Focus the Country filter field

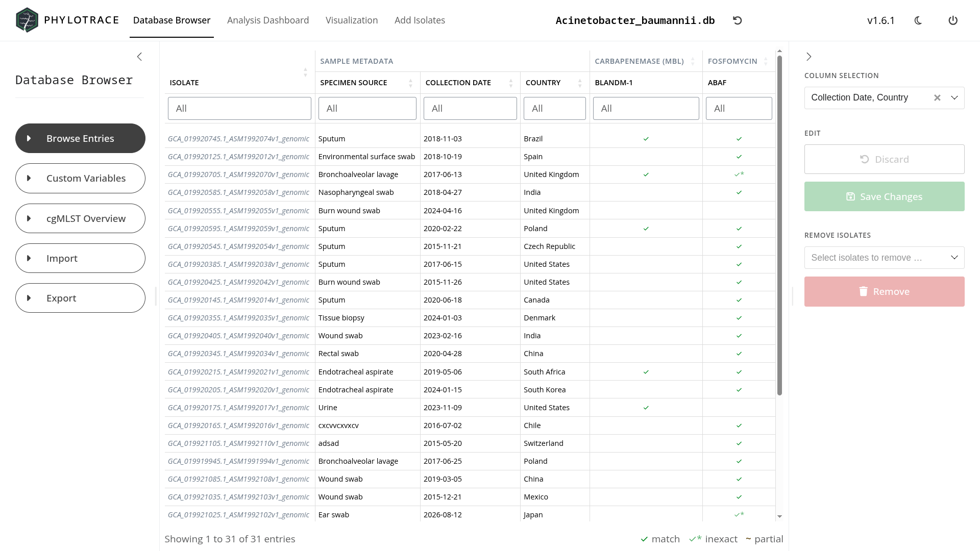pyautogui.click(x=554, y=109)
